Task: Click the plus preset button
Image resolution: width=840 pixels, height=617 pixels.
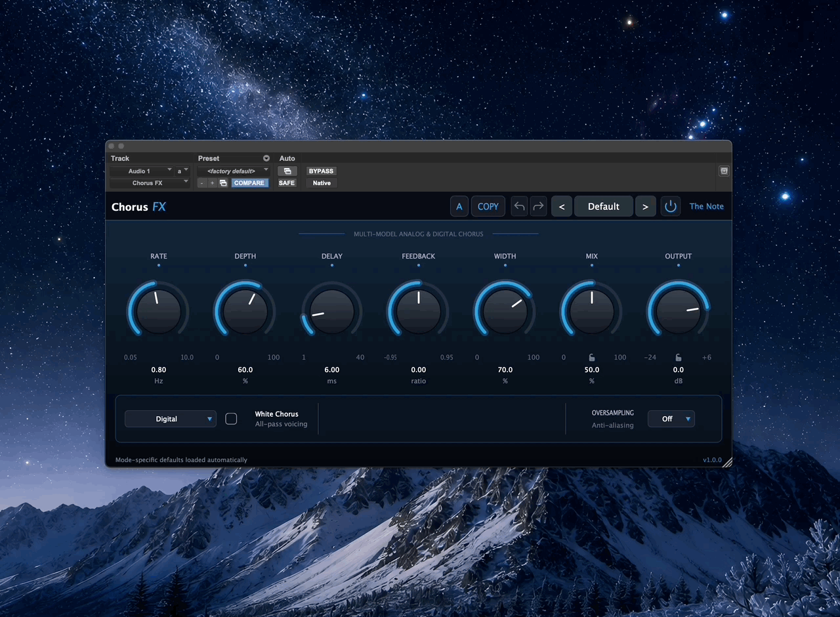Action: point(212,183)
